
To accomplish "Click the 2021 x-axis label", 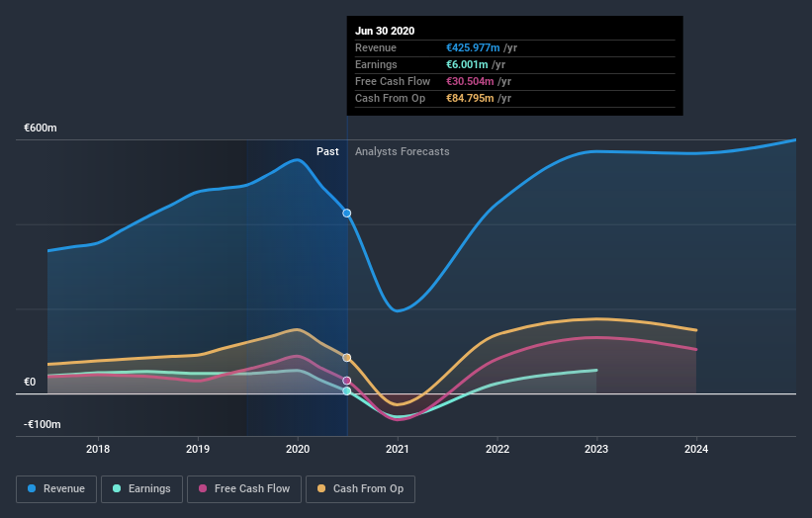I will click(x=398, y=449).
